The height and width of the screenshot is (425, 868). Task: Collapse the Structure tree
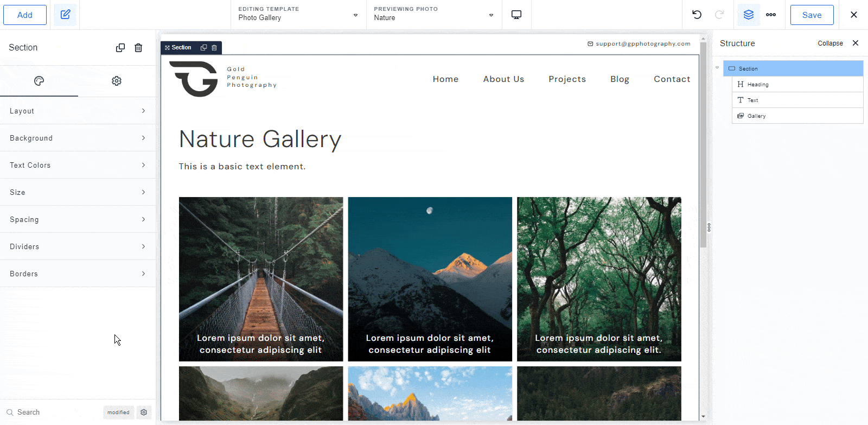click(x=830, y=43)
